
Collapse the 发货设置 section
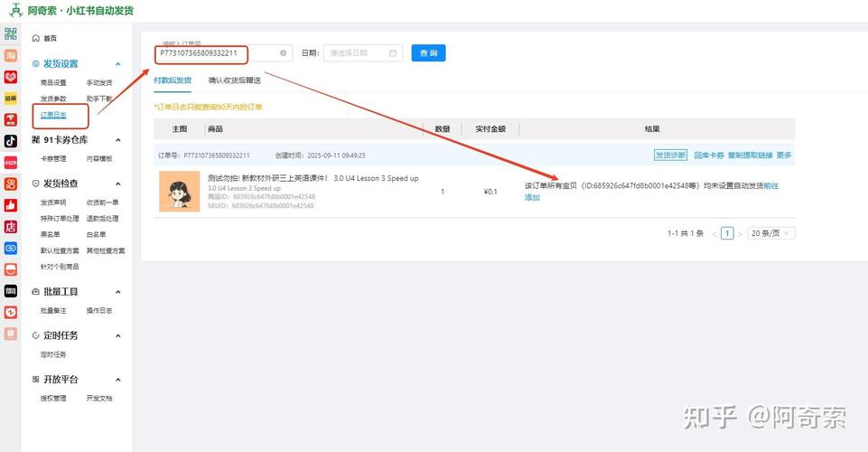(x=117, y=64)
